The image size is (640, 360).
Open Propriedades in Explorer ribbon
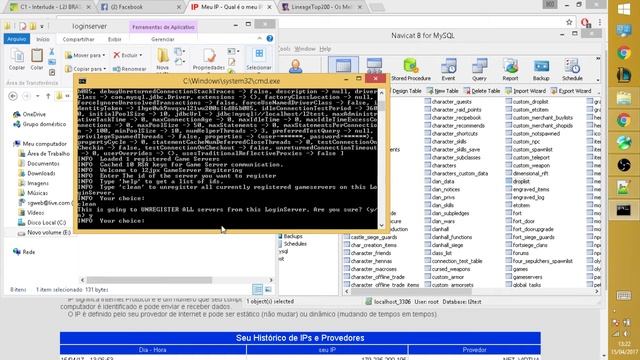click(209, 59)
